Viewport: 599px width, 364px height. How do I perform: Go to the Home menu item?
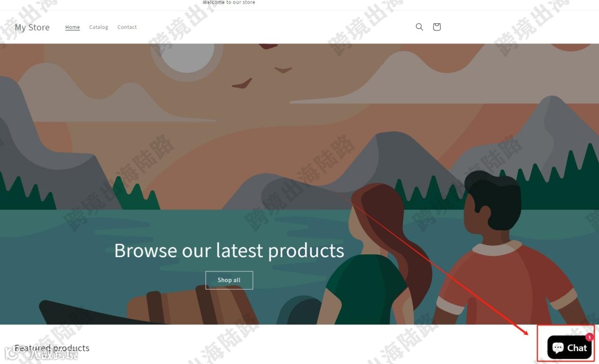point(72,27)
